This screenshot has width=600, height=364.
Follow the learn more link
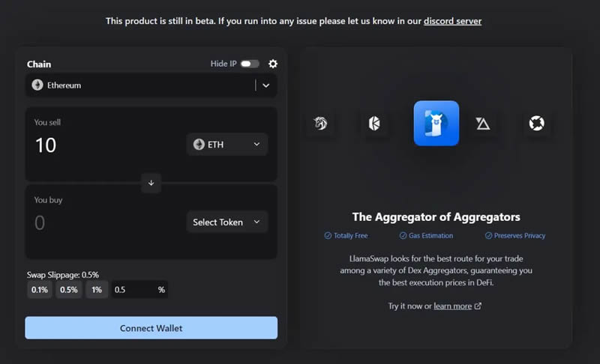[x=452, y=306]
